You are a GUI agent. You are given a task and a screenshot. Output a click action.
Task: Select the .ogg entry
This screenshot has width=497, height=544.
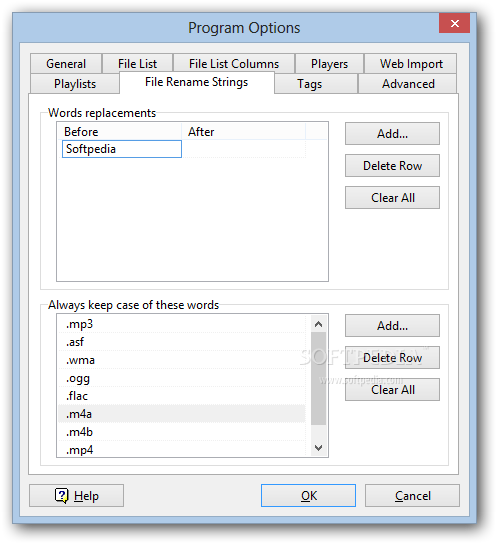pos(182,378)
